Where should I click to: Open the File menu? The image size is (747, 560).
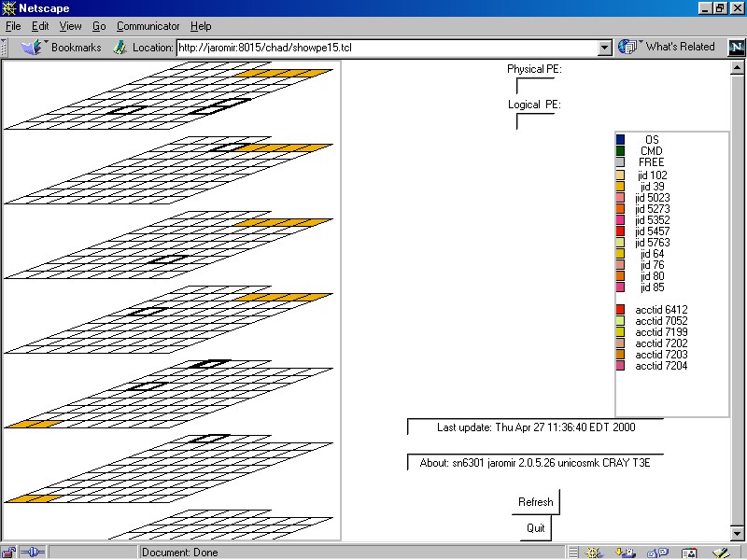click(13, 26)
